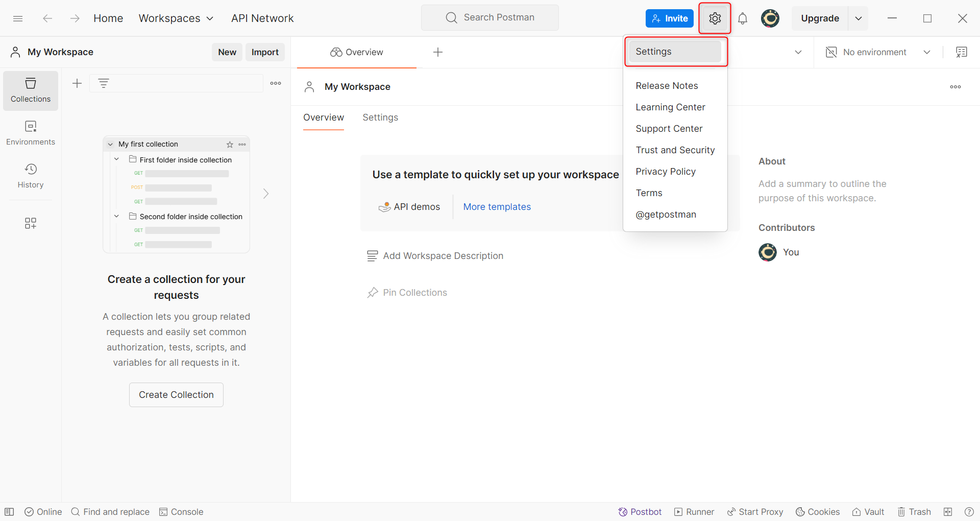The image size is (980, 521).
Task: Toggle the sidebar with the hamburger icon
Action: pos(18,18)
